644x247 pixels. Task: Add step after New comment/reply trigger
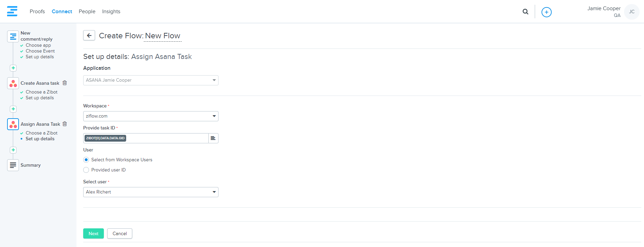[13, 68]
